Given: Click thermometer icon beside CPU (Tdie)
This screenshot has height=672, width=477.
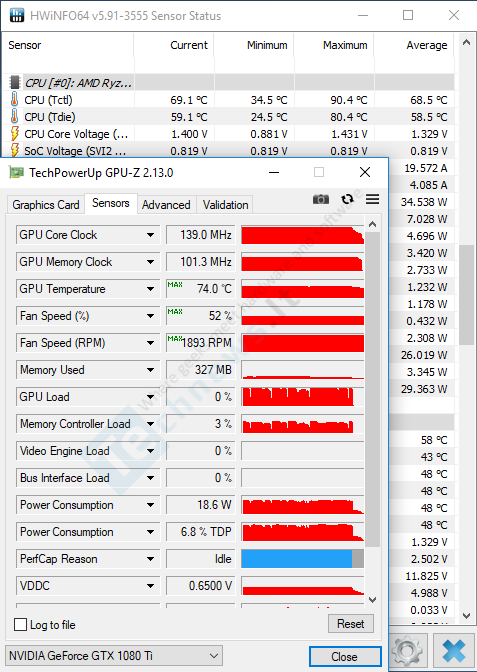Looking at the screenshot, I should 15,117.
